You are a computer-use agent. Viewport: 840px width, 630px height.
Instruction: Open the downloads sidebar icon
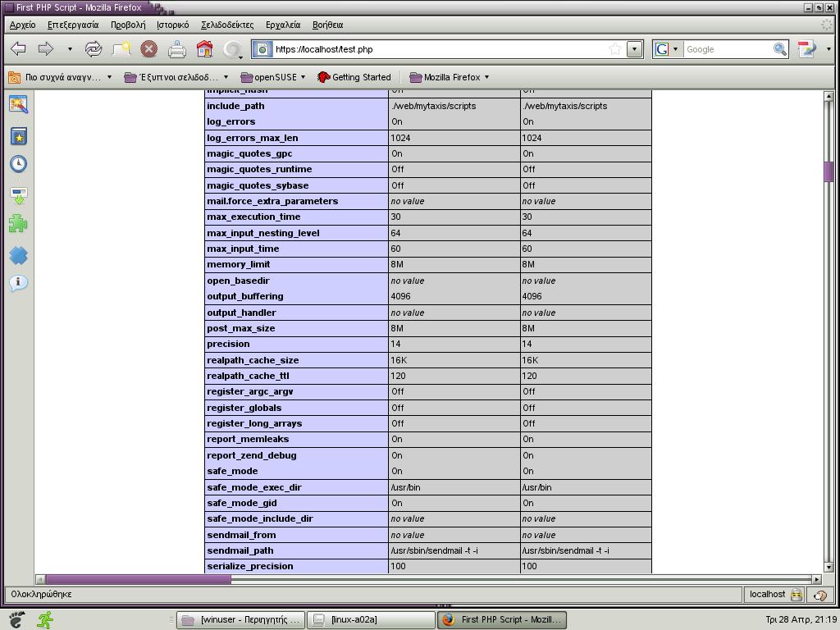19,195
